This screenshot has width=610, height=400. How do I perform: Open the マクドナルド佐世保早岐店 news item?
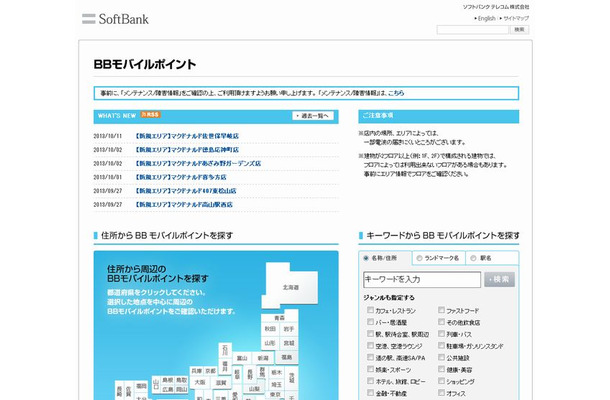click(x=186, y=136)
